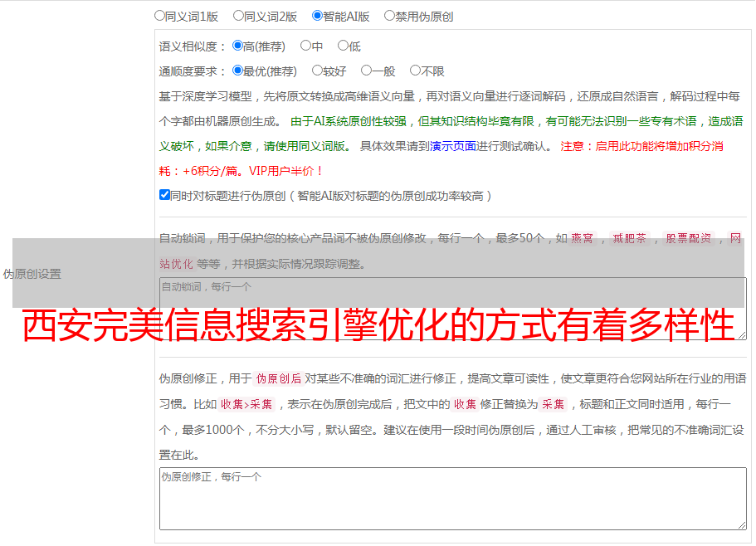756x546 pixels.
Task: Set 语义相似度 to 低
Action: pos(343,46)
